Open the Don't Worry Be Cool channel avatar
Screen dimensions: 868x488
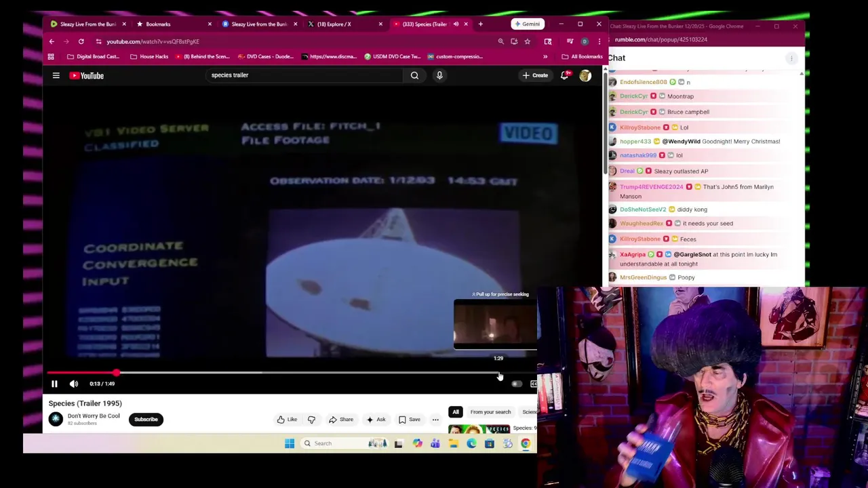click(56, 419)
